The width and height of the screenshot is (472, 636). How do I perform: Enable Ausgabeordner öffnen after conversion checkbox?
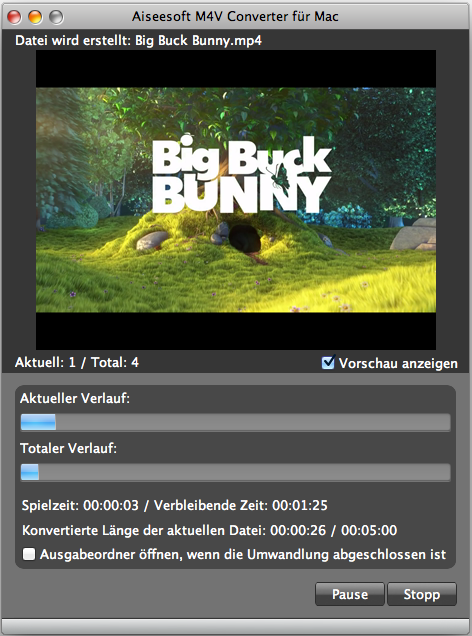coord(29,554)
